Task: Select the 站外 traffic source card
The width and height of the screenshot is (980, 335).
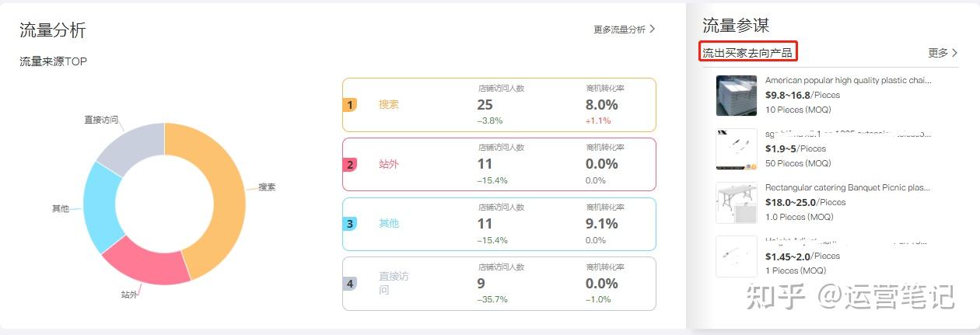Action: tap(499, 165)
